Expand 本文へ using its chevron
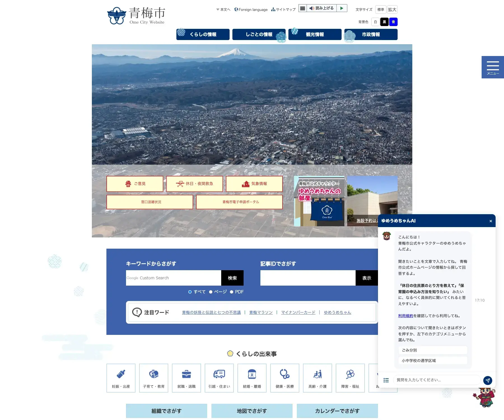The image size is (504, 420). 217,9
